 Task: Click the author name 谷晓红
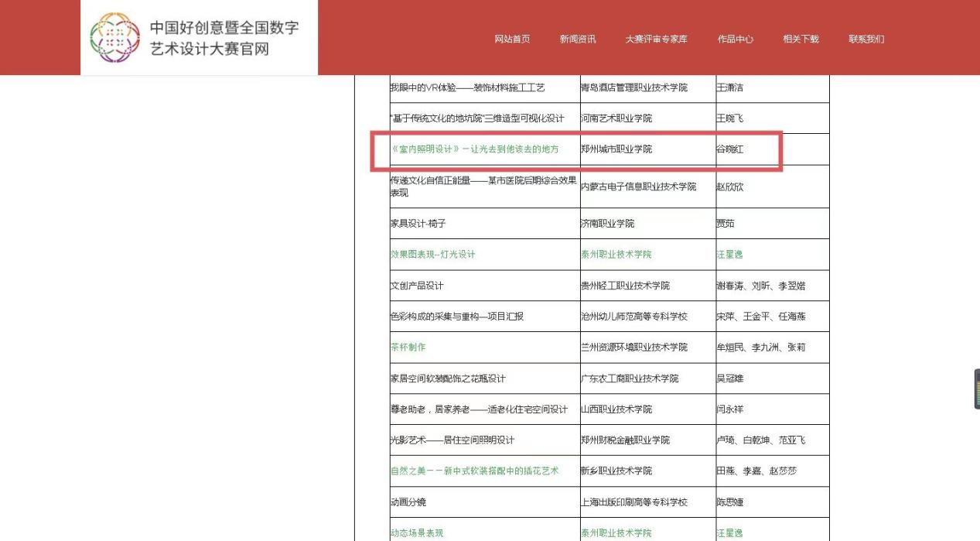[x=729, y=149]
